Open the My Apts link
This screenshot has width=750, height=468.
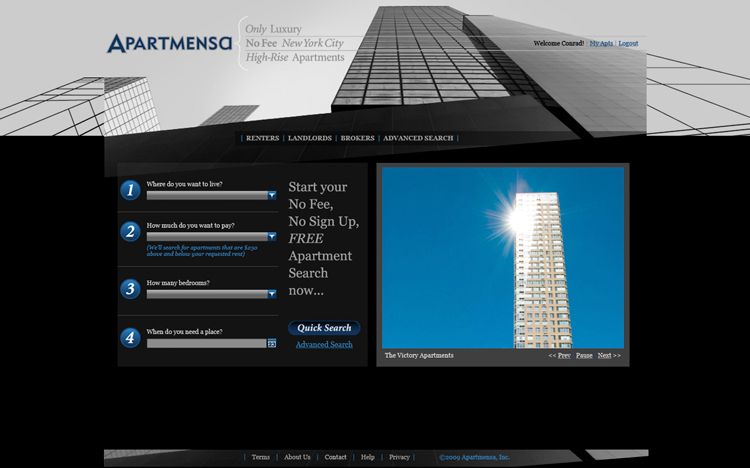pos(601,43)
